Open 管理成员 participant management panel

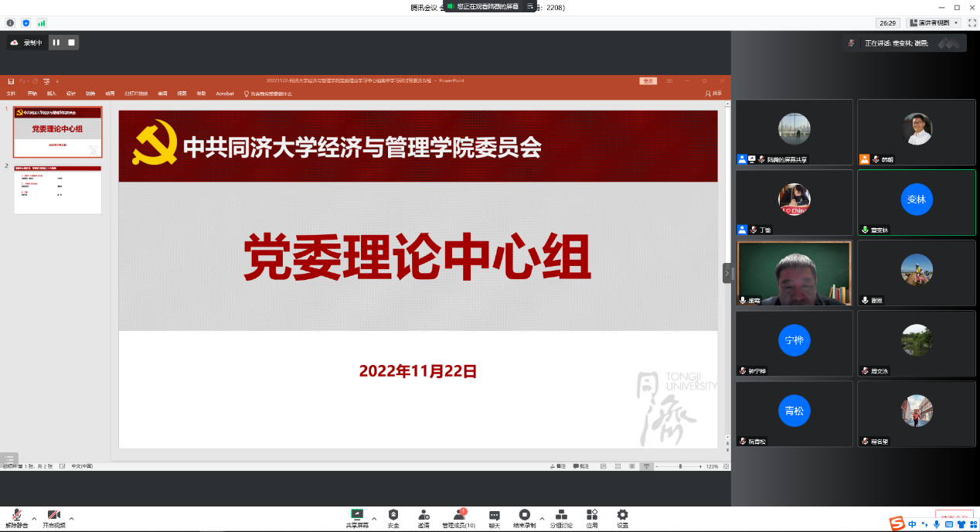458,516
